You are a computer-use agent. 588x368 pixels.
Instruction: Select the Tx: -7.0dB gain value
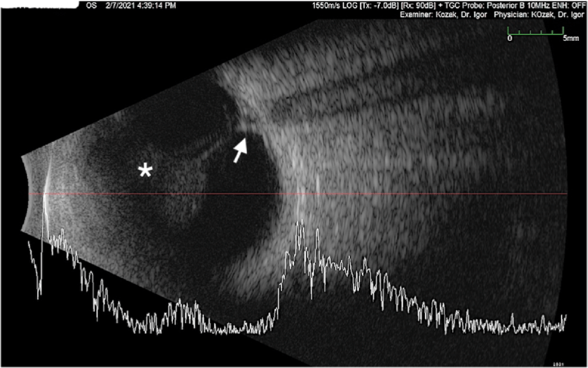pyautogui.click(x=380, y=6)
